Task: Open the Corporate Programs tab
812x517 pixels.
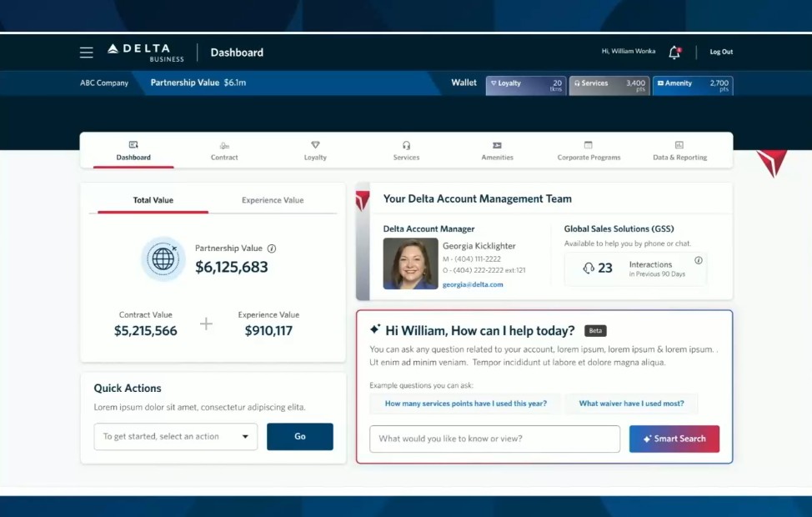Action: coord(589,151)
